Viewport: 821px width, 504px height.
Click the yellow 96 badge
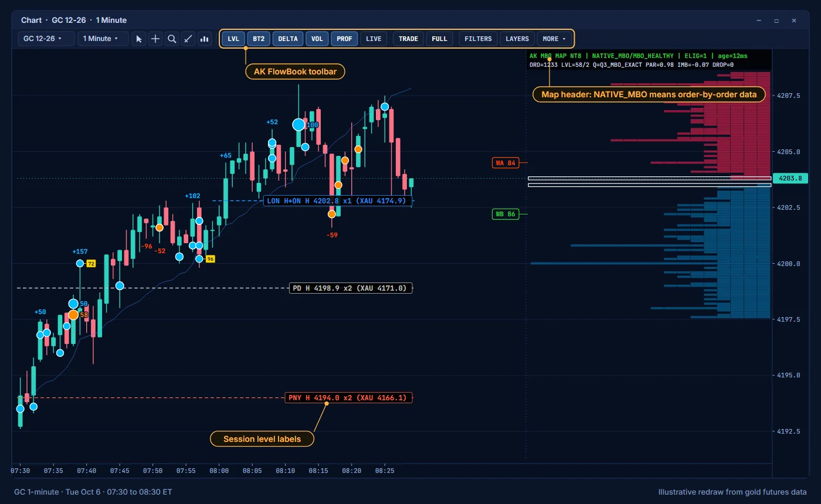(x=210, y=258)
